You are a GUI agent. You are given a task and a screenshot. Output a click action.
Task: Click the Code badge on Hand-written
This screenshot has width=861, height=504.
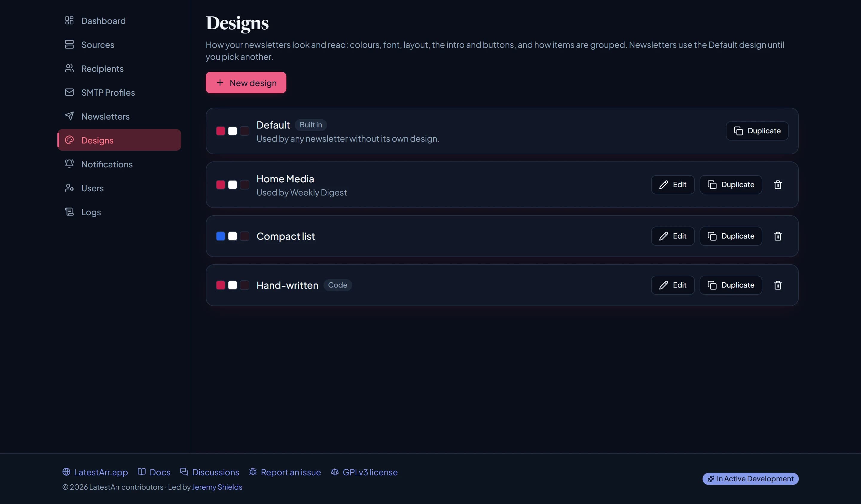338,285
